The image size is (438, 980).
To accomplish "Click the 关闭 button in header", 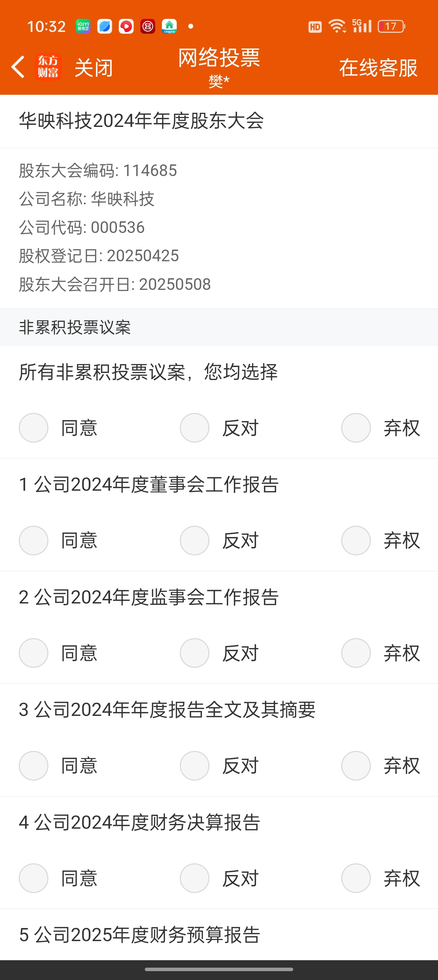I will pyautogui.click(x=94, y=68).
